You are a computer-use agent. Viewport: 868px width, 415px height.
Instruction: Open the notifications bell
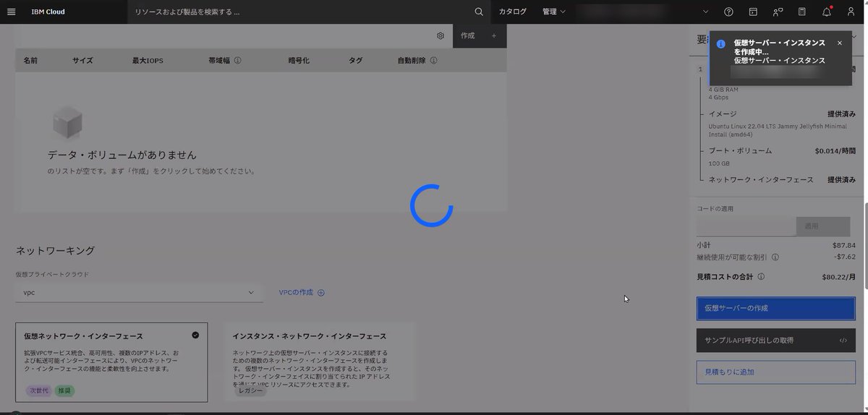click(827, 12)
